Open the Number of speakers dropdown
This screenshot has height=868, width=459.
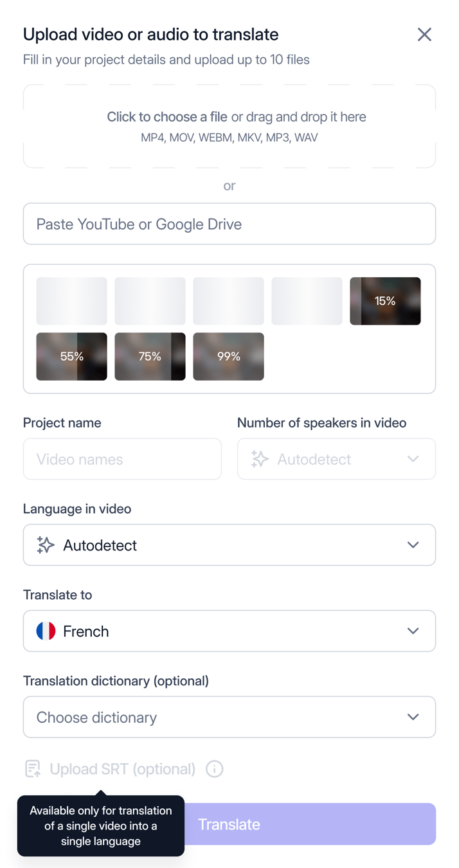tap(336, 458)
